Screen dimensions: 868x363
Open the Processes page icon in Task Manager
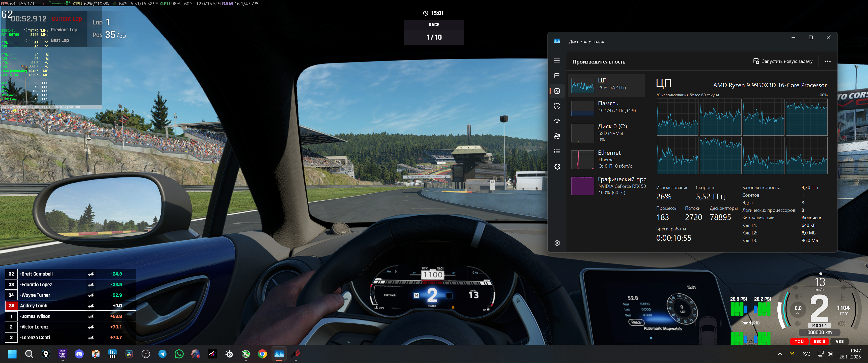click(x=557, y=76)
